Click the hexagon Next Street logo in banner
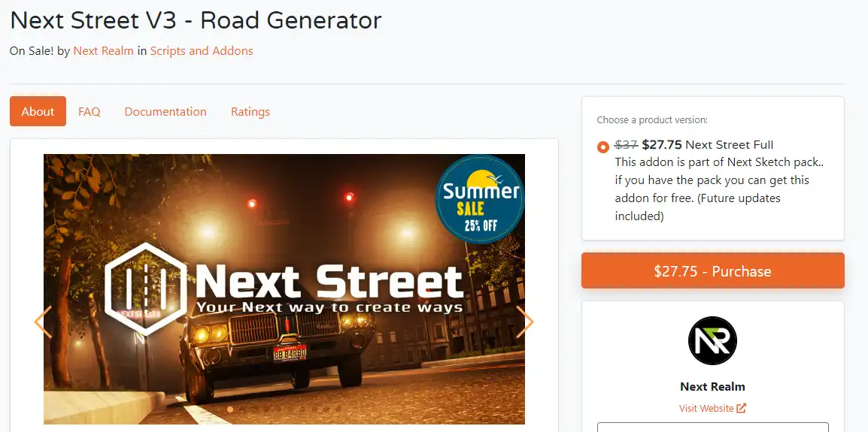The image size is (868, 432). pyautogui.click(x=146, y=289)
